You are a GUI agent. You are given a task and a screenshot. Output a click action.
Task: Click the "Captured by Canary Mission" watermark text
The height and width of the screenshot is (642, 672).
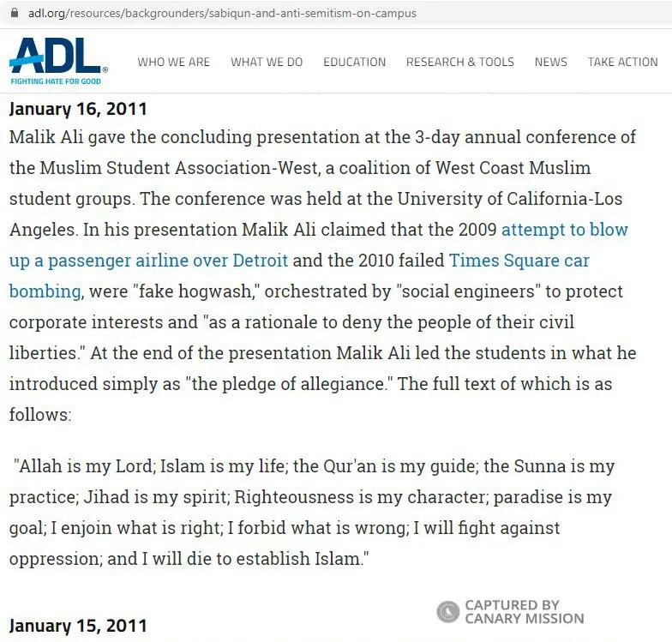(x=524, y=611)
